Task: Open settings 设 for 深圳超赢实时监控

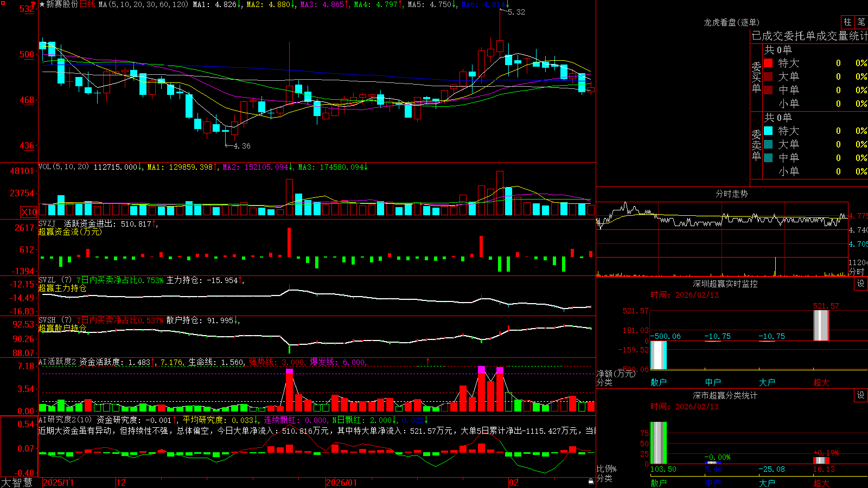Action: (861, 284)
